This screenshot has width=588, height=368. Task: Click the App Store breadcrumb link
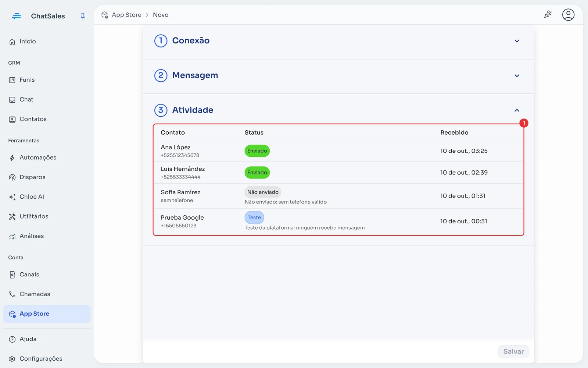coord(126,15)
